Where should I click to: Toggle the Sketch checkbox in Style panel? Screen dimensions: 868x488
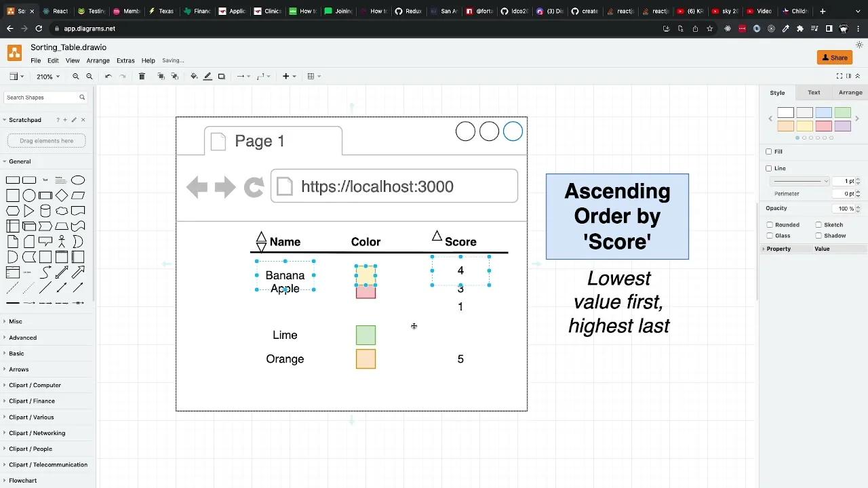click(818, 224)
